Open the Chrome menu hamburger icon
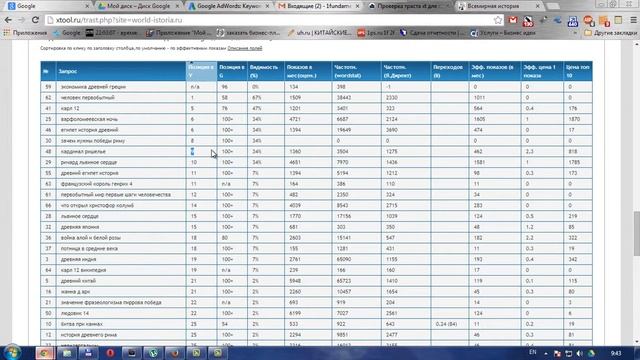Image resolution: width=640 pixels, height=360 pixels. (x=633, y=20)
